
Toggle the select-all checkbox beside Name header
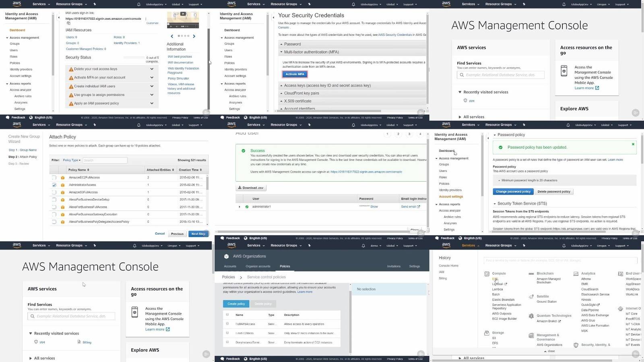click(227, 314)
